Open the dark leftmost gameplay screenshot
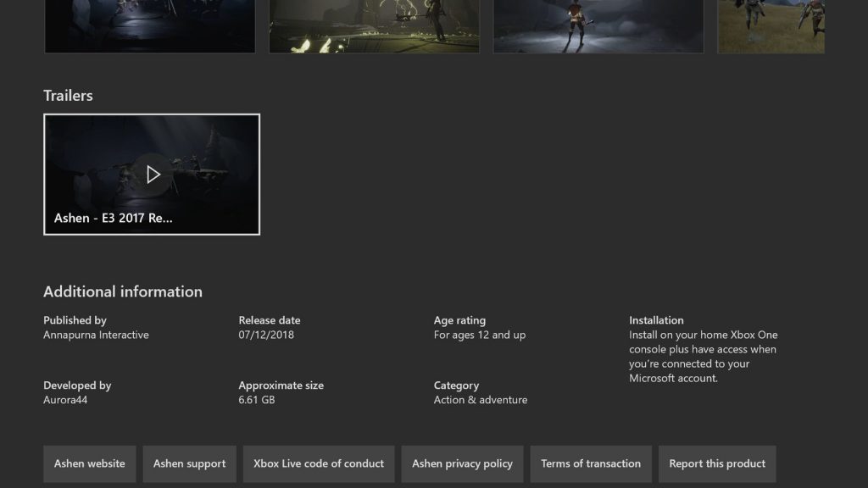Image resolution: width=868 pixels, height=488 pixels. coord(150,25)
